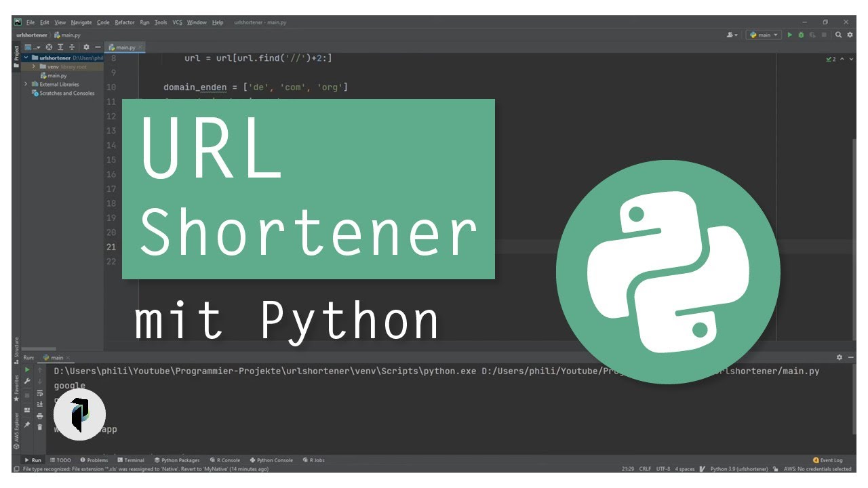
Task: Click the down arrow in Run console toolbar
Action: click(40, 382)
